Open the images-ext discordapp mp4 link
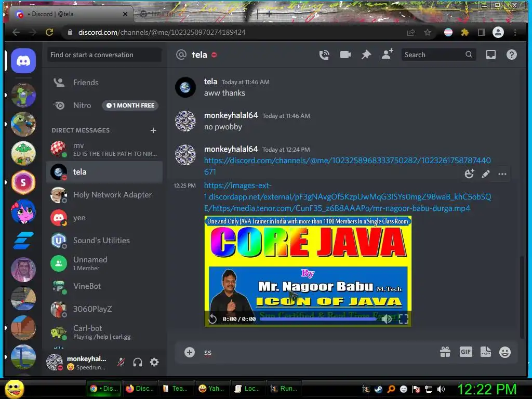 (348, 197)
